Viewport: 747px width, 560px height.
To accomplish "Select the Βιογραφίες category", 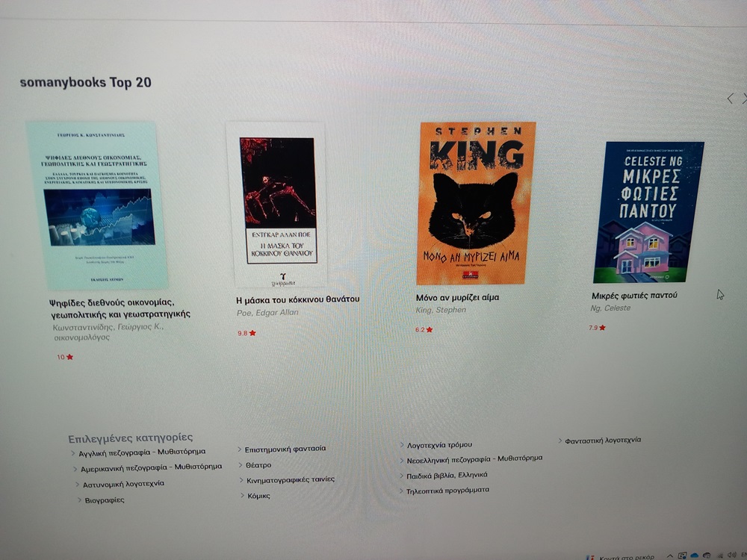I will pyautogui.click(x=105, y=500).
